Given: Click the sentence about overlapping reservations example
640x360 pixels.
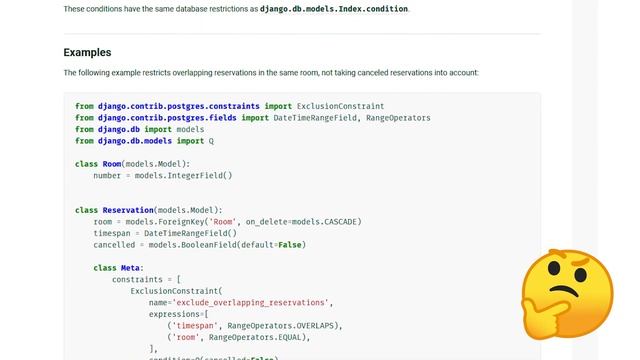Looking at the screenshot, I should pyautogui.click(x=271, y=73).
